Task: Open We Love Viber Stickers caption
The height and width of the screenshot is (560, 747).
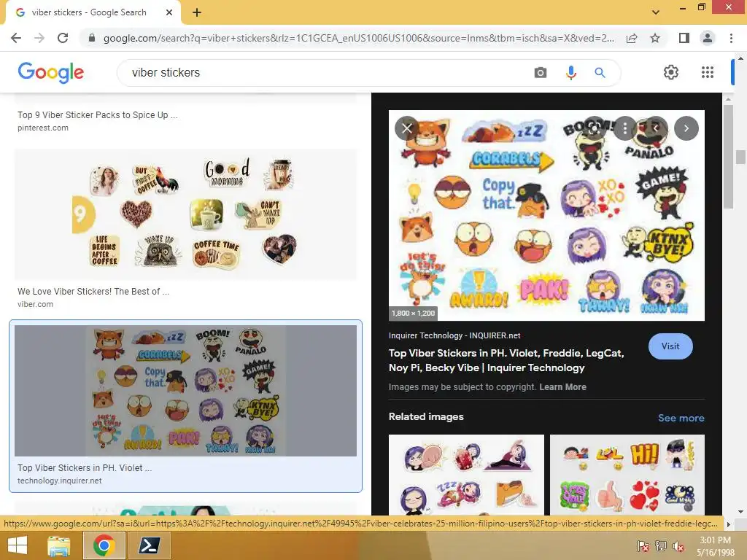Action: pos(93,292)
